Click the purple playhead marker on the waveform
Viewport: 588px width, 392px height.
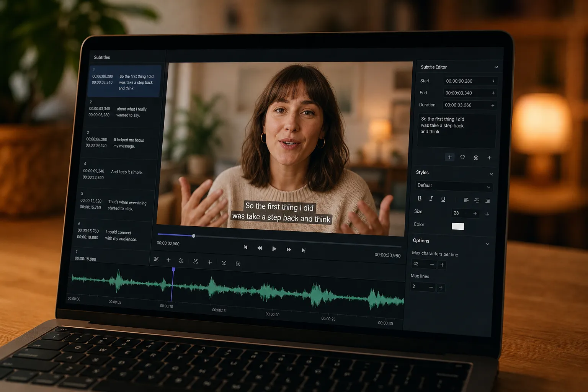coord(173,269)
